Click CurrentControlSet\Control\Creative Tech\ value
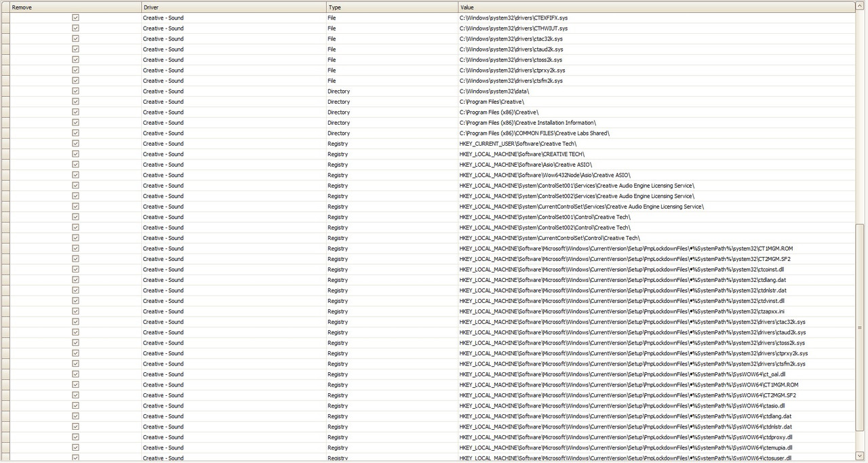 [656, 238]
